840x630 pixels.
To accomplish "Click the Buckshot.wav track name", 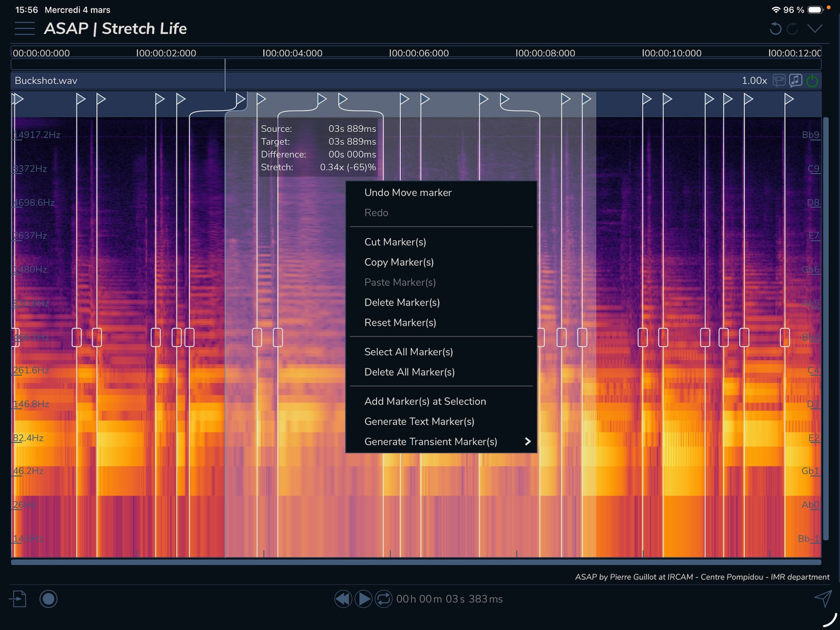I will pyautogui.click(x=46, y=81).
